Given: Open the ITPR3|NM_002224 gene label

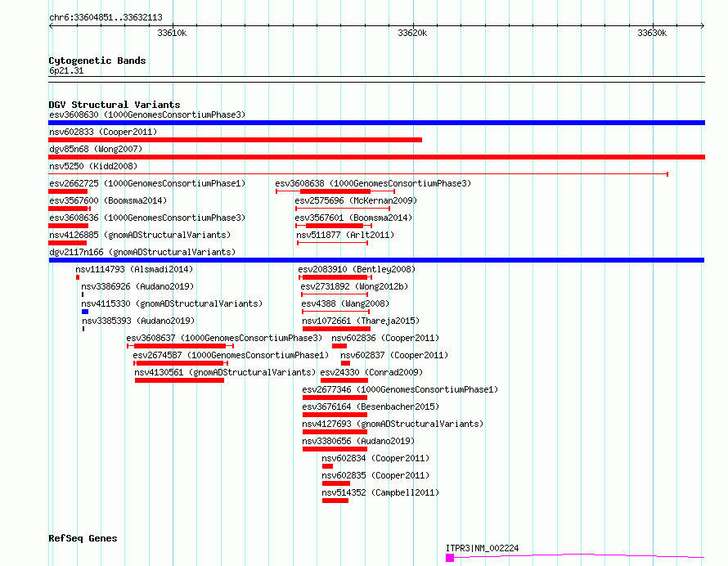Looking at the screenshot, I should pyautogui.click(x=482, y=548).
